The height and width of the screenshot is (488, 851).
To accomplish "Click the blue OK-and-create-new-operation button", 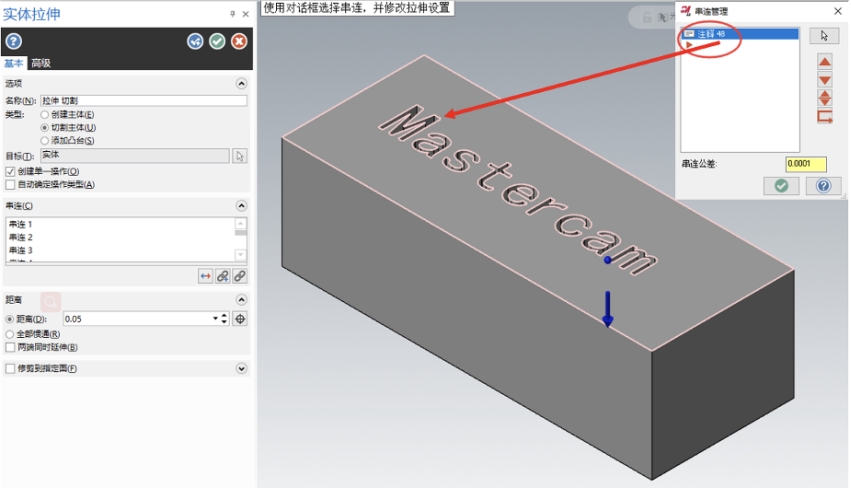I will [195, 41].
